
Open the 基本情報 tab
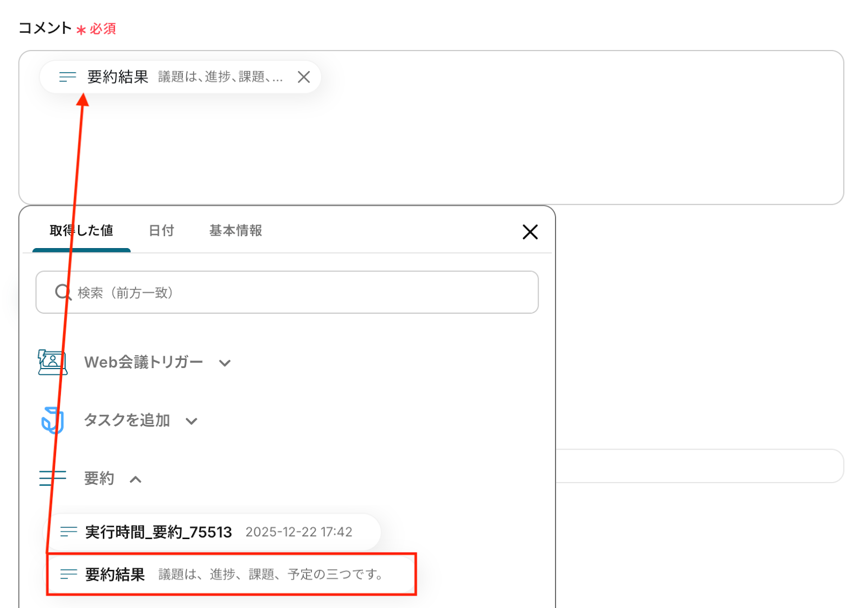coord(235,231)
